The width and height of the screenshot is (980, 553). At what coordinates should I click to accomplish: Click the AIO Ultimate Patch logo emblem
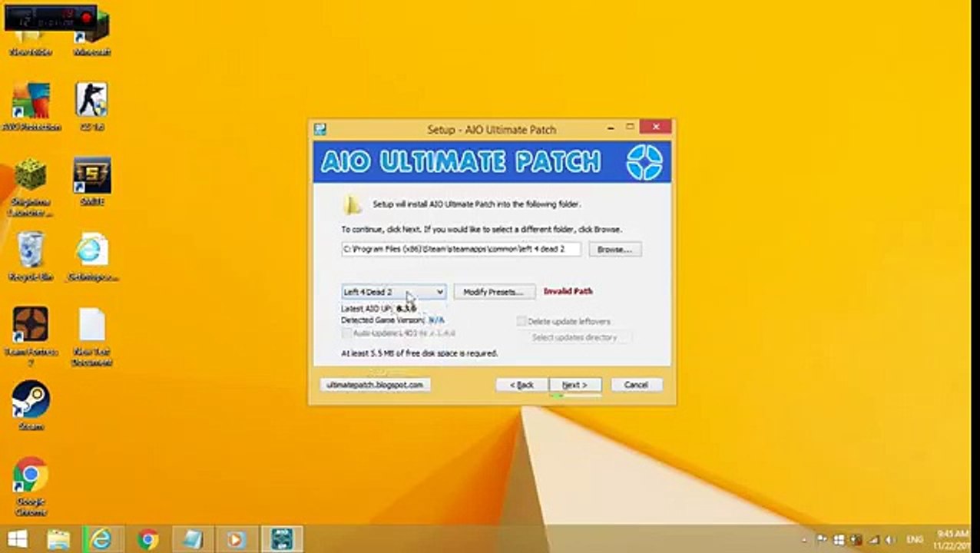643,161
